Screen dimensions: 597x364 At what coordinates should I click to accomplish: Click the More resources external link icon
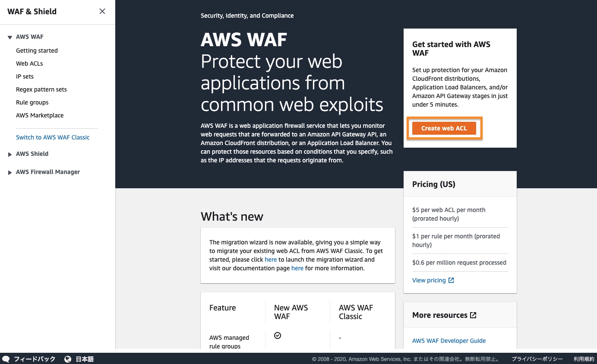pos(473,315)
